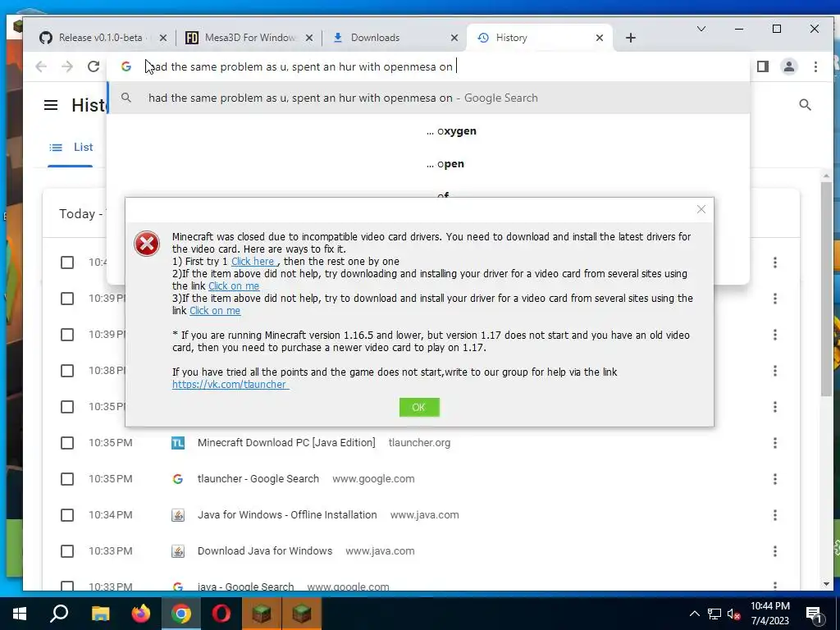Open Minecraft Download PC [Java Edition] history entry
Image resolution: width=840 pixels, height=630 pixels.
pyautogui.click(x=286, y=443)
